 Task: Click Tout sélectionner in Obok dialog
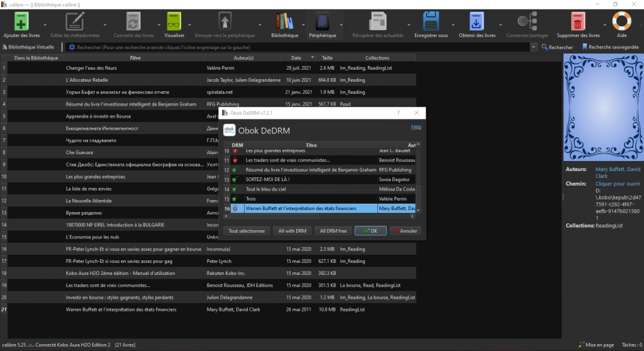(247, 231)
